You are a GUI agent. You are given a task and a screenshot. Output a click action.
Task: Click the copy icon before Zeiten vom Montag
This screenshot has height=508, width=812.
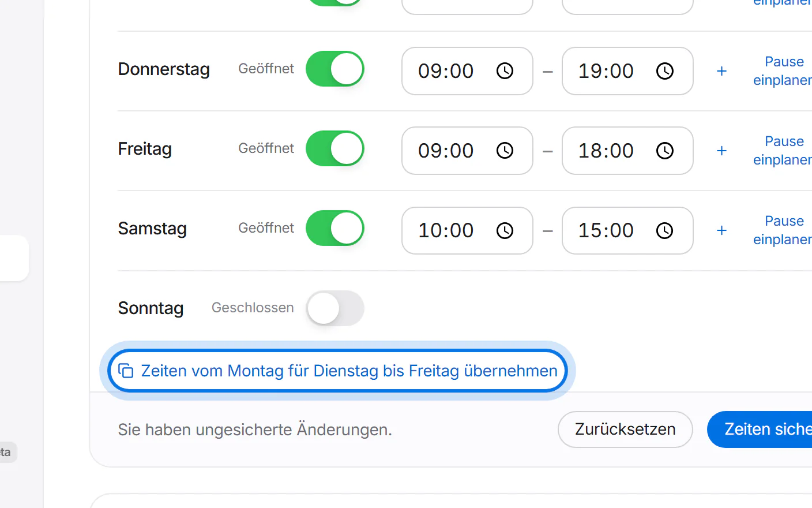click(126, 371)
